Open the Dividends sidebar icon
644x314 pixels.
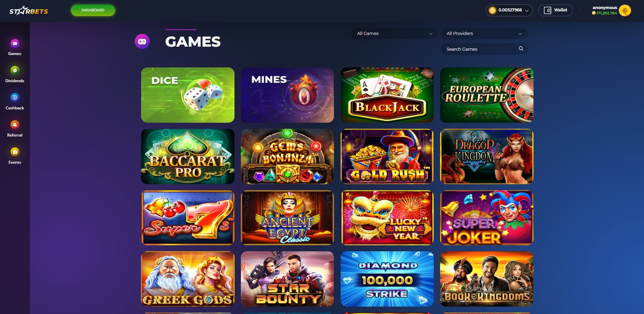pyautogui.click(x=15, y=70)
